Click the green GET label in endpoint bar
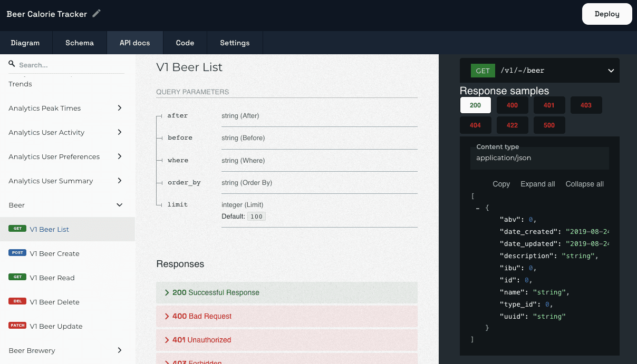Image resolution: width=637 pixels, height=364 pixels. click(483, 71)
